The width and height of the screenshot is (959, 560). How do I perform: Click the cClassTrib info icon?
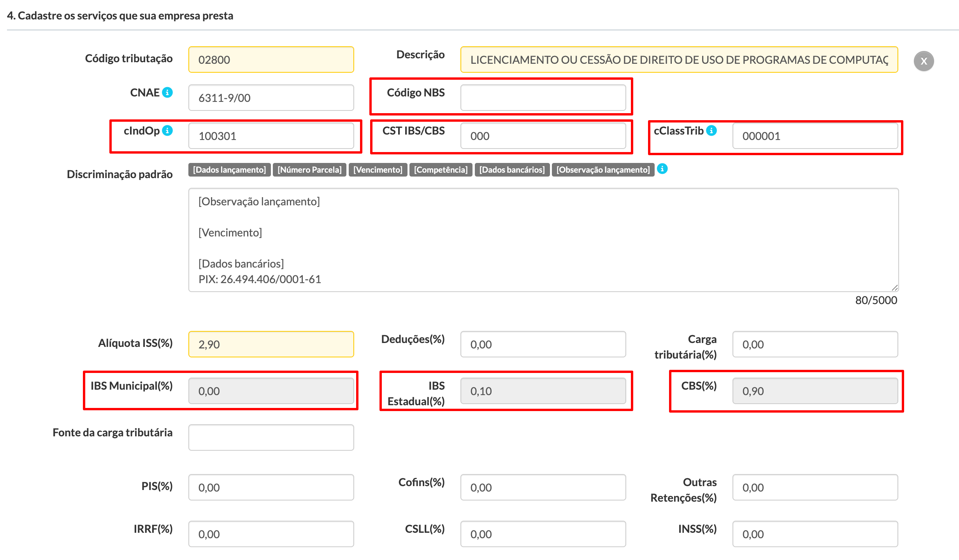tap(711, 131)
